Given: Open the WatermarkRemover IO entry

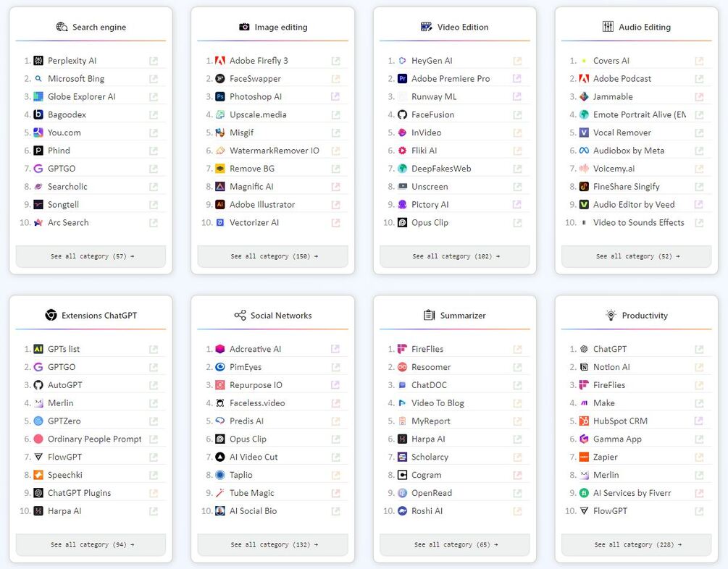Looking at the screenshot, I should click(273, 151).
